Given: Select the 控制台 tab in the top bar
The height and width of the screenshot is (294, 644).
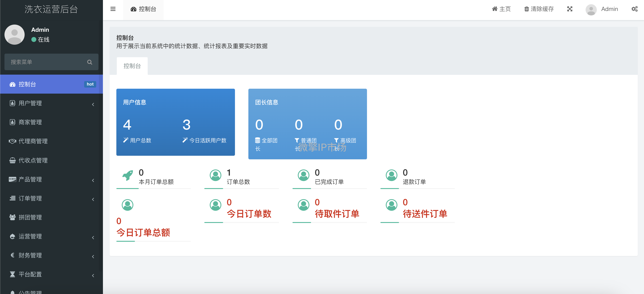Looking at the screenshot, I should pyautogui.click(x=143, y=9).
